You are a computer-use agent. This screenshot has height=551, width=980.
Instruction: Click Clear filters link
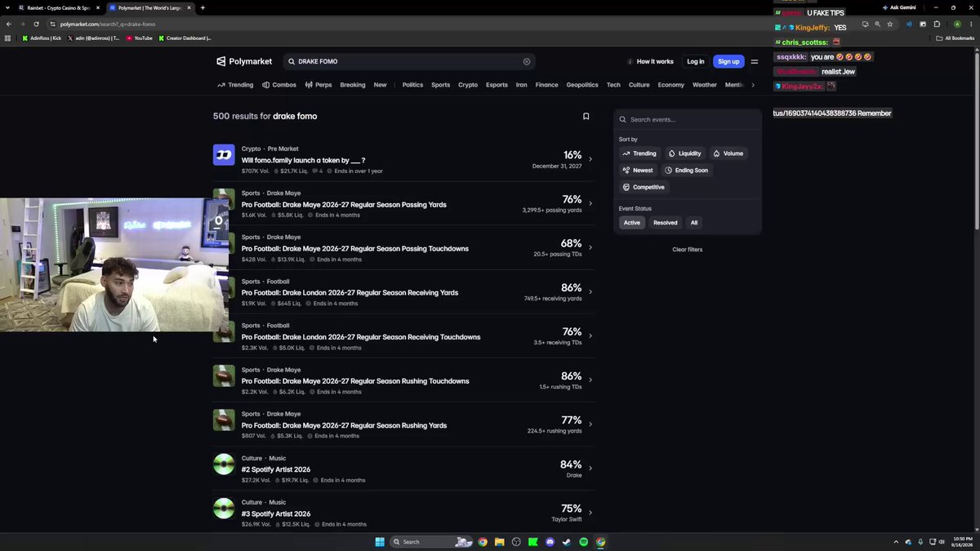688,250
